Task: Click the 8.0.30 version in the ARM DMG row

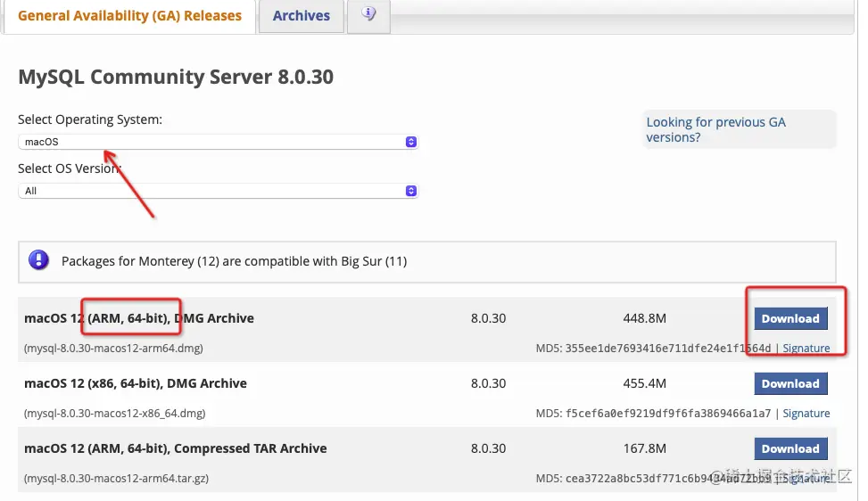Action: [488, 318]
